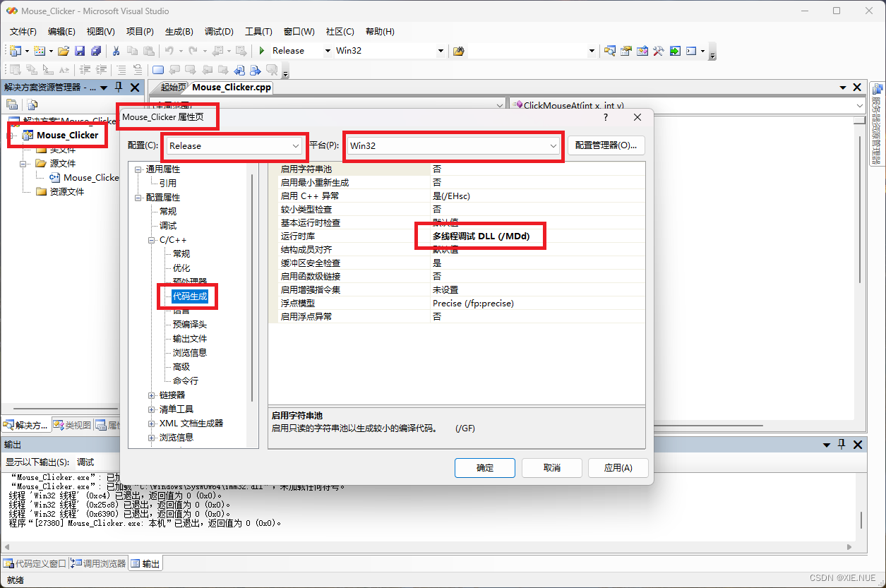
Task: Start debugging with the green play icon
Action: click(x=262, y=51)
